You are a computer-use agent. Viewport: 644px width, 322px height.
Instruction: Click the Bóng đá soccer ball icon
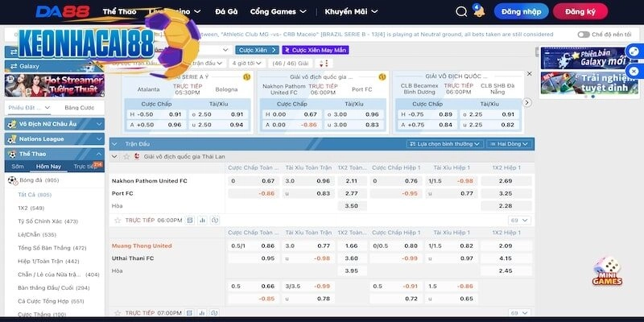[11, 180]
